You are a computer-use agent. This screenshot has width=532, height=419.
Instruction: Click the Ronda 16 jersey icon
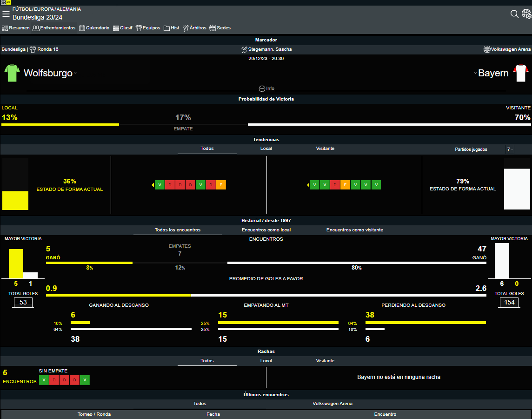[33, 49]
